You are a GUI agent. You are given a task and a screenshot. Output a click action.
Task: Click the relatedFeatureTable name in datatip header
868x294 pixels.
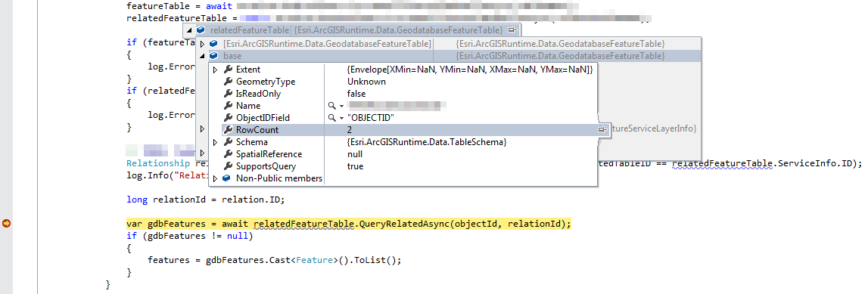point(250,29)
